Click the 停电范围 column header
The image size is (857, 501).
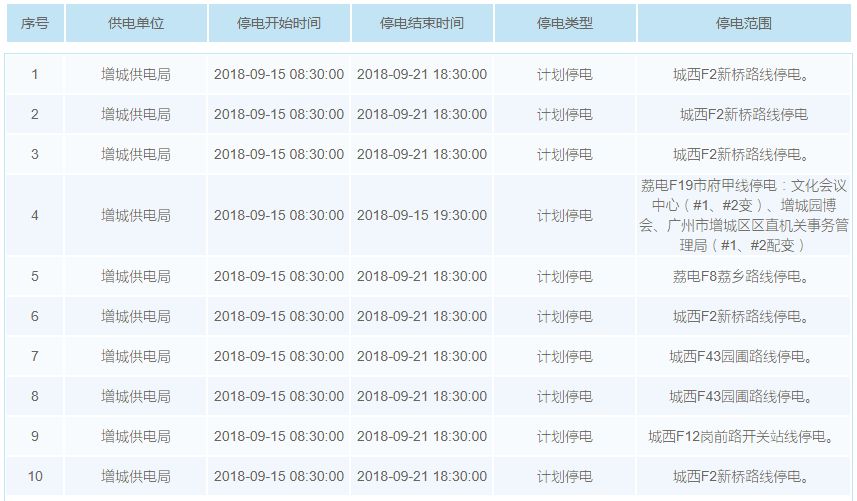tap(743, 22)
